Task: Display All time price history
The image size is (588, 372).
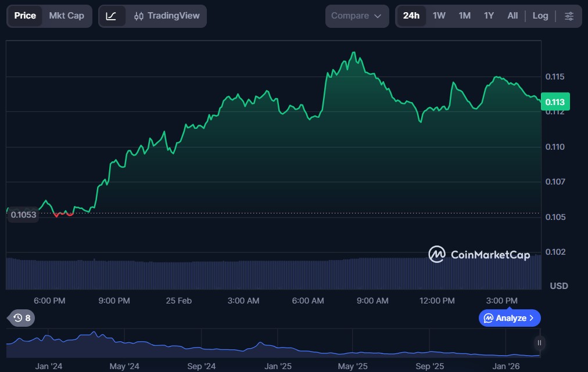Action: click(x=512, y=16)
